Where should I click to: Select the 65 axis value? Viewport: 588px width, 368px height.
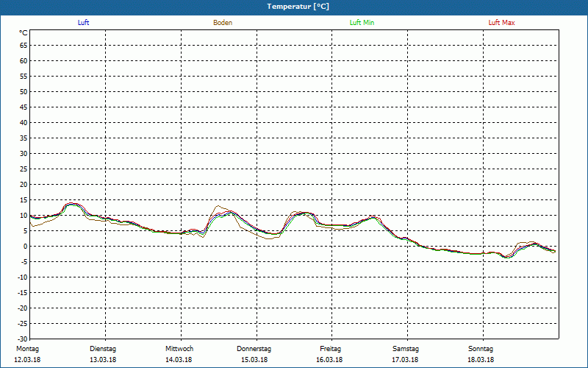[24, 46]
